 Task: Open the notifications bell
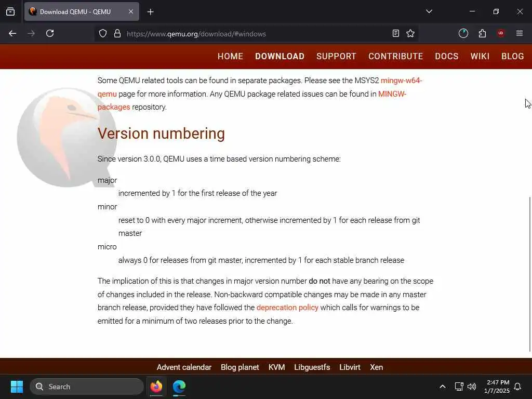pyautogui.click(x=518, y=387)
